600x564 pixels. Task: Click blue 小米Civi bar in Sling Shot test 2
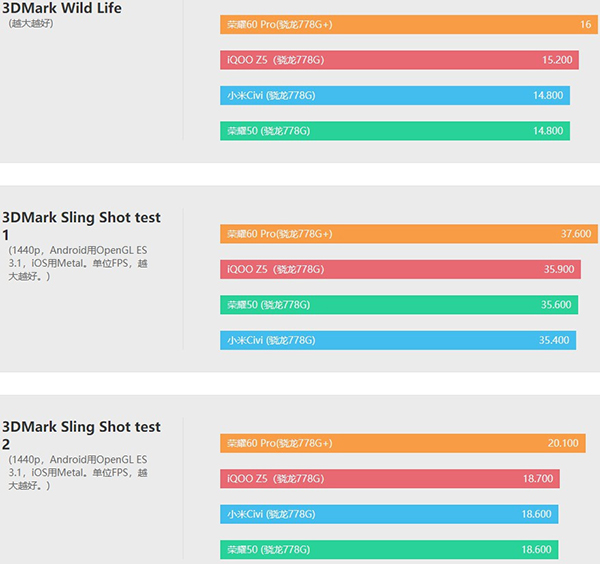[x=390, y=514]
